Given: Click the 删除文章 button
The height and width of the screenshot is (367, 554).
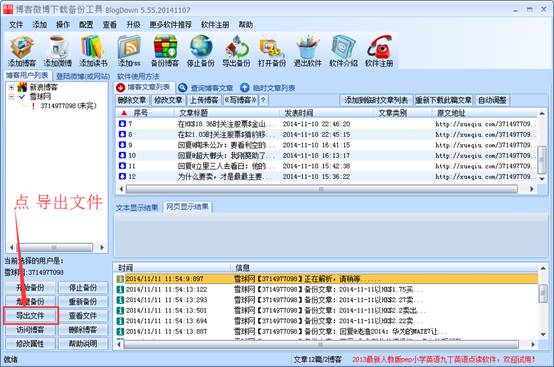Looking at the screenshot, I should point(132,100).
